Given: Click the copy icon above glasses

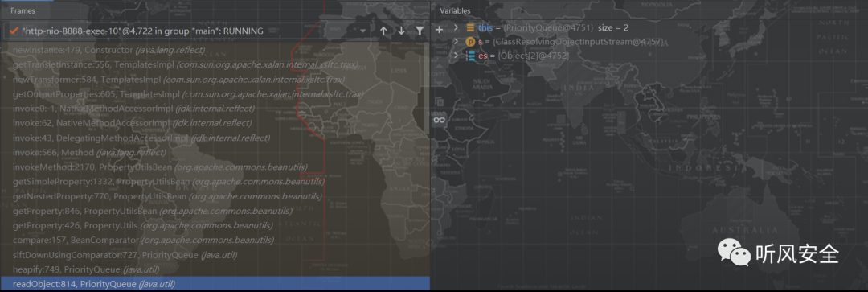Looking at the screenshot, I should click(x=440, y=101).
